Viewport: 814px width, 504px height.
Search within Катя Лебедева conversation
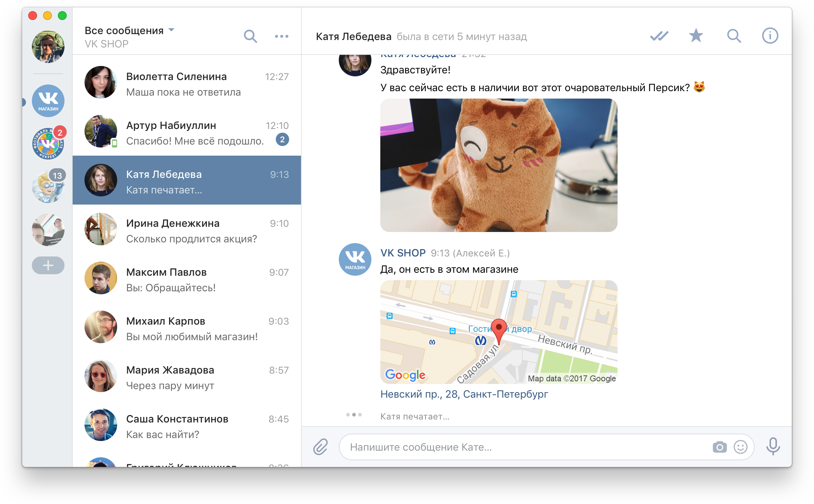734,36
